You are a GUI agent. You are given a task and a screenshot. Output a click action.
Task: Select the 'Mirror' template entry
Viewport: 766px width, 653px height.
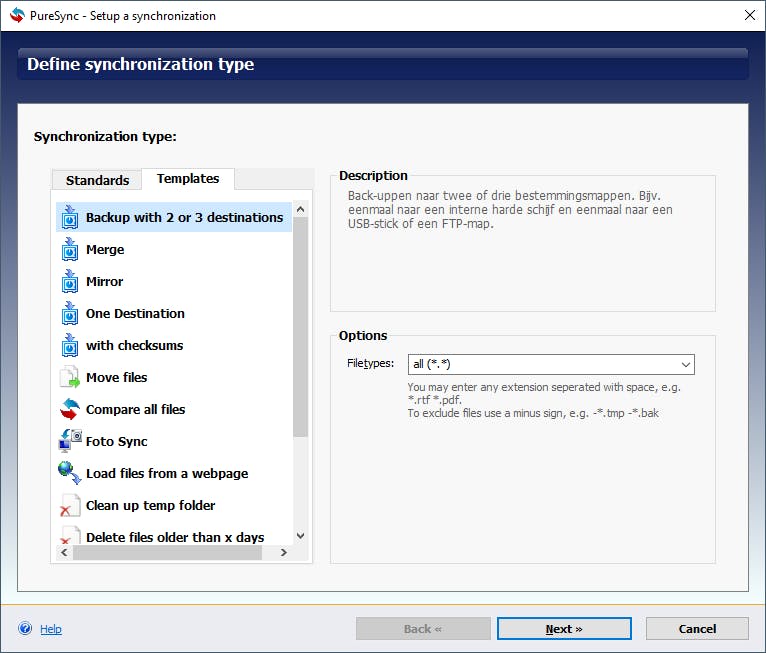click(174, 281)
